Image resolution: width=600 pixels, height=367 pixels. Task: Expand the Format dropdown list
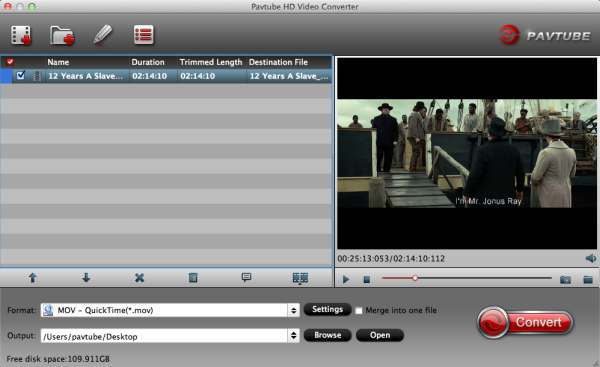(x=293, y=310)
